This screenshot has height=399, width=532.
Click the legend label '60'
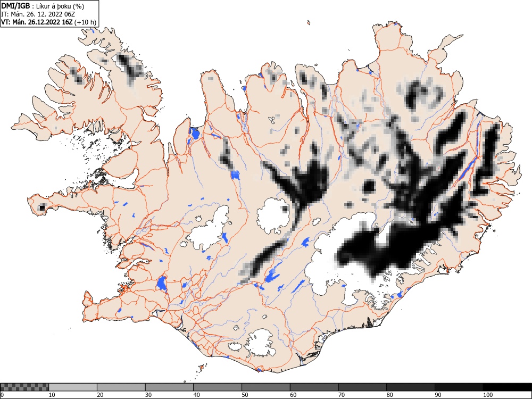(x=293, y=395)
